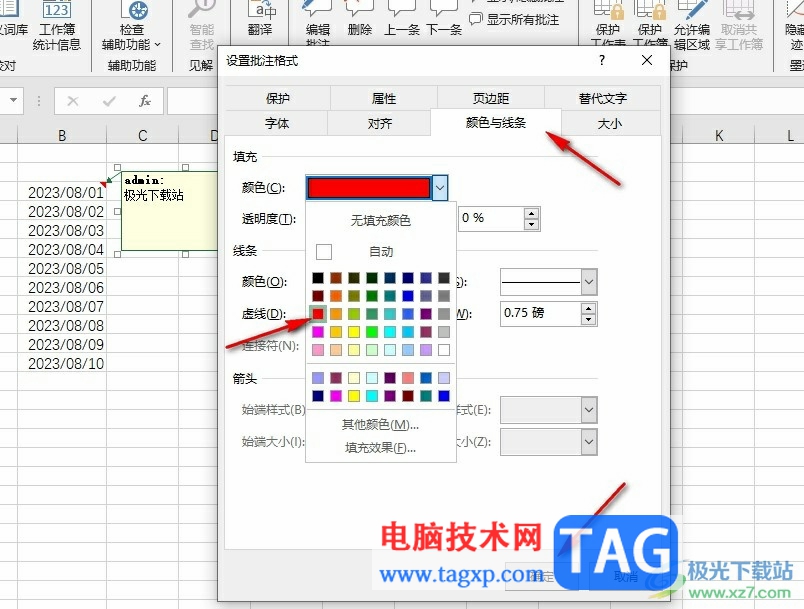804x609 pixels.
Task: Click the transparency 0 % field
Action: (x=491, y=218)
